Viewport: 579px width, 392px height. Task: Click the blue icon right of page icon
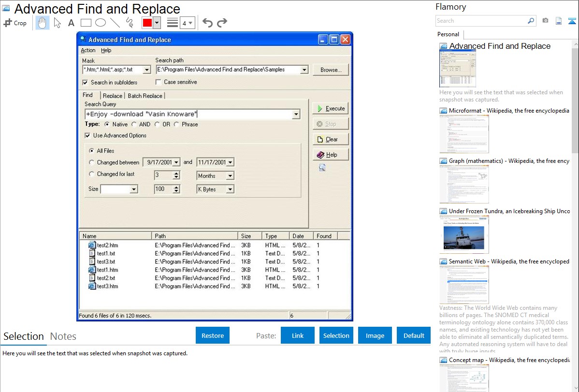tap(572, 21)
